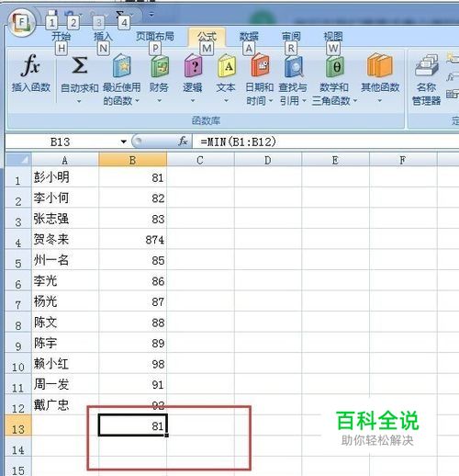Open Name Manager (名称管理器)

point(426,80)
